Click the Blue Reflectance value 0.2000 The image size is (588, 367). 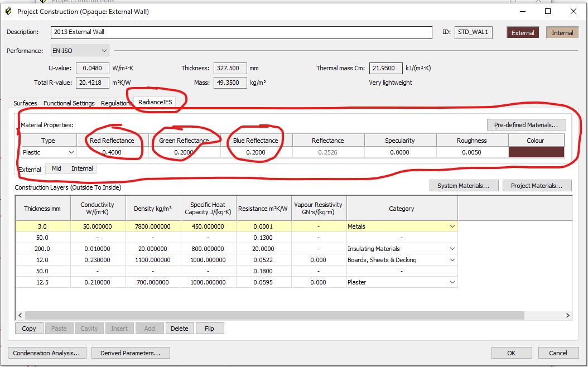click(x=256, y=152)
